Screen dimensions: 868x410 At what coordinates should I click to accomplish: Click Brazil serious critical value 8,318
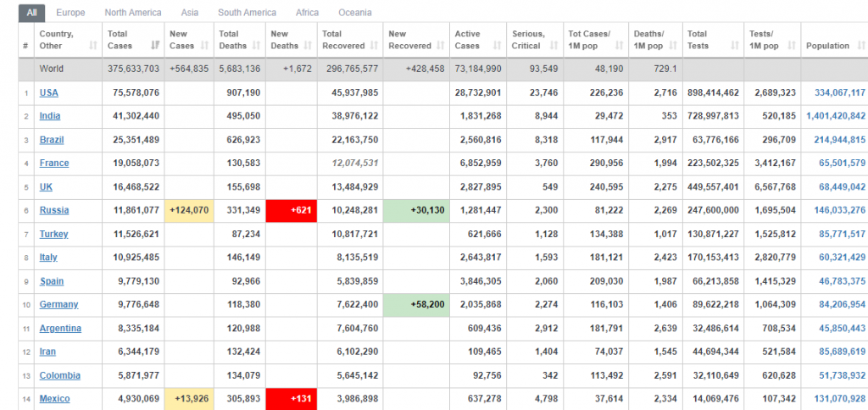(x=547, y=140)
